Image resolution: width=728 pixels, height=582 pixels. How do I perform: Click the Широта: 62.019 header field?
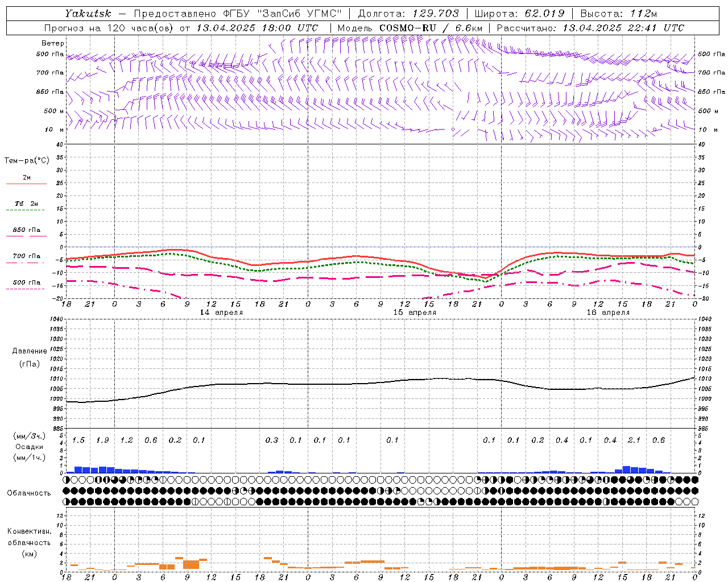click(519, 13)
